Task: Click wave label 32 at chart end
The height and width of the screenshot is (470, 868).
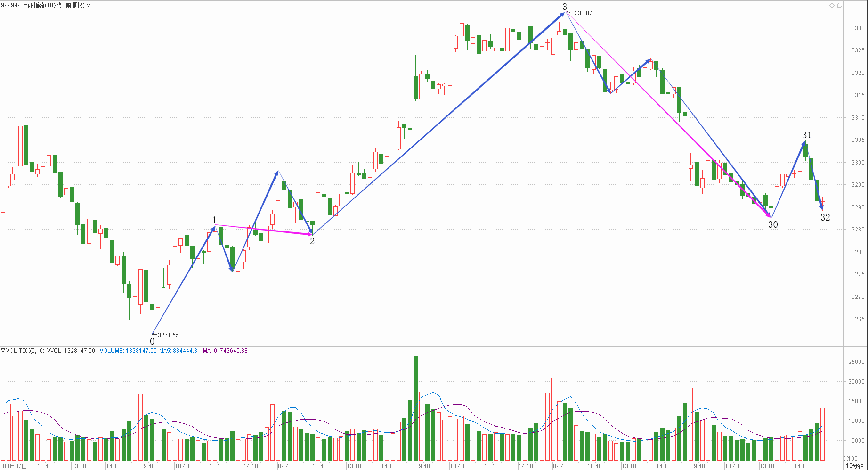Action: (825, 217)
